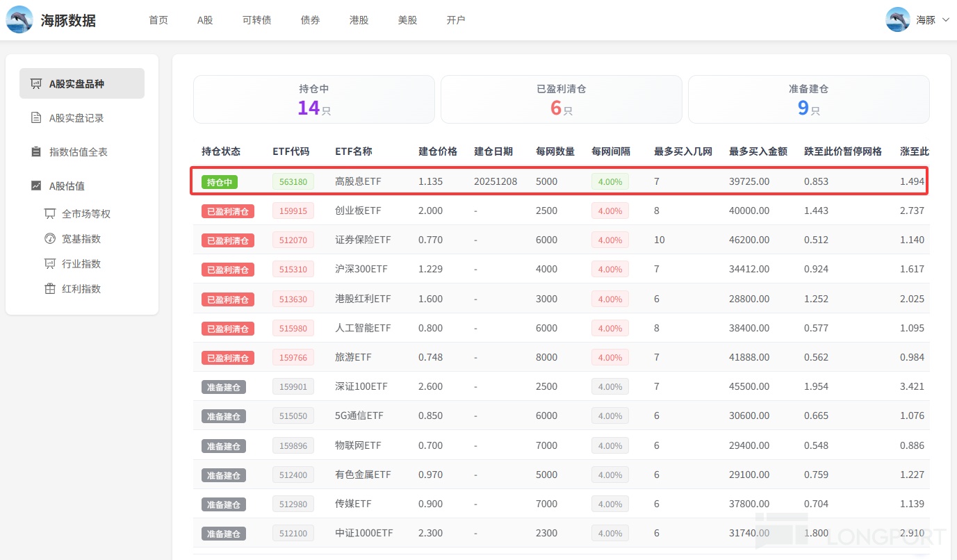Viewport: 957px width, 560px height.
Task: Select 行业指数 in the sidebar
Action: (81, 264)
